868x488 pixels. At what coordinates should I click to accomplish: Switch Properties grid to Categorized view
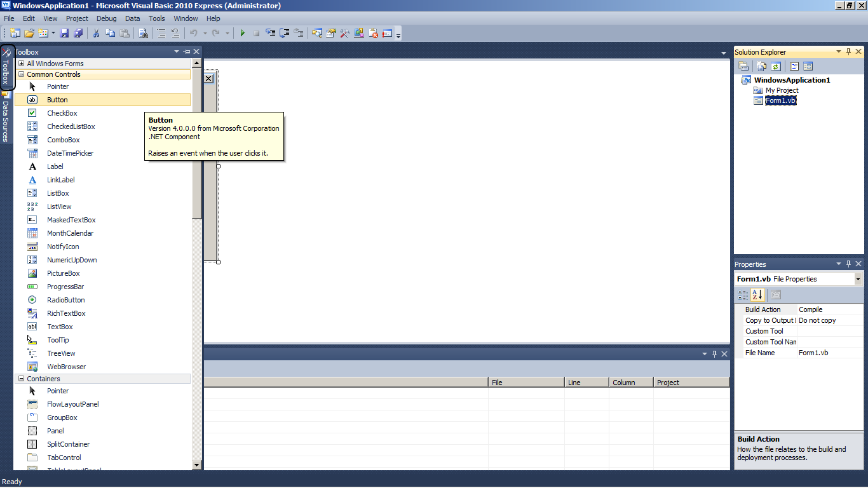743,295
